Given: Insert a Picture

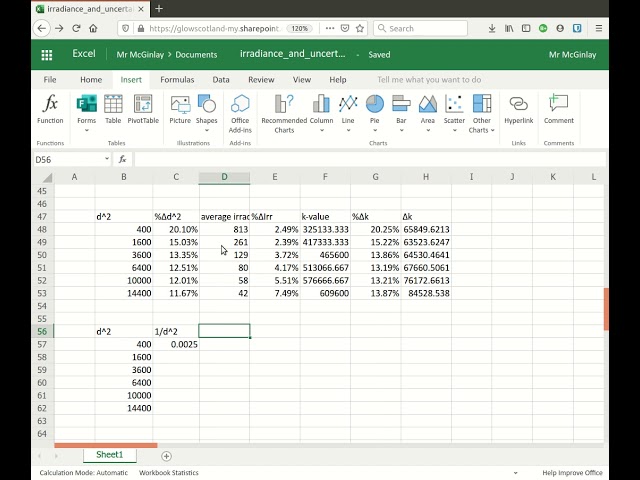Looking at the screenshot, I should point(180,109).
